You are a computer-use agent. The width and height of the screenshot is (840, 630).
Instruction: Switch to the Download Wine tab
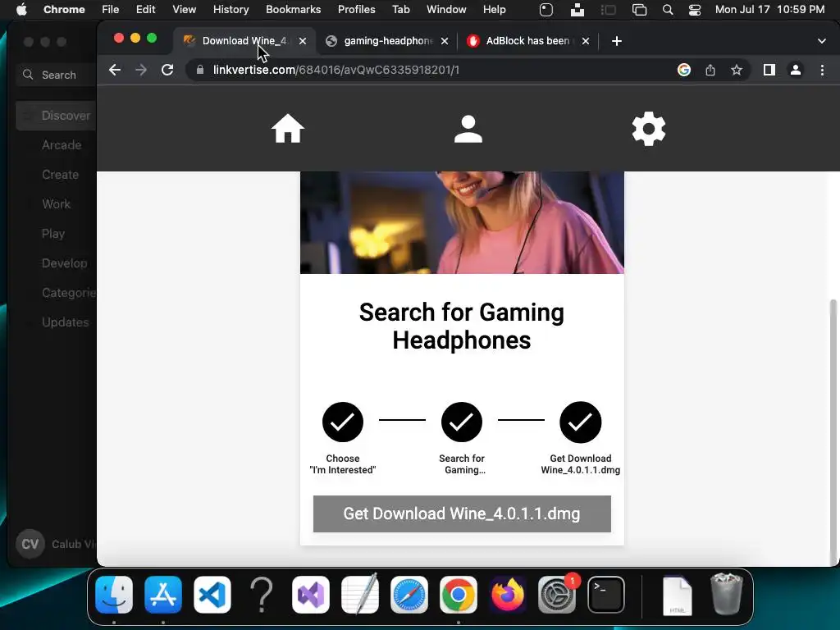246,41
